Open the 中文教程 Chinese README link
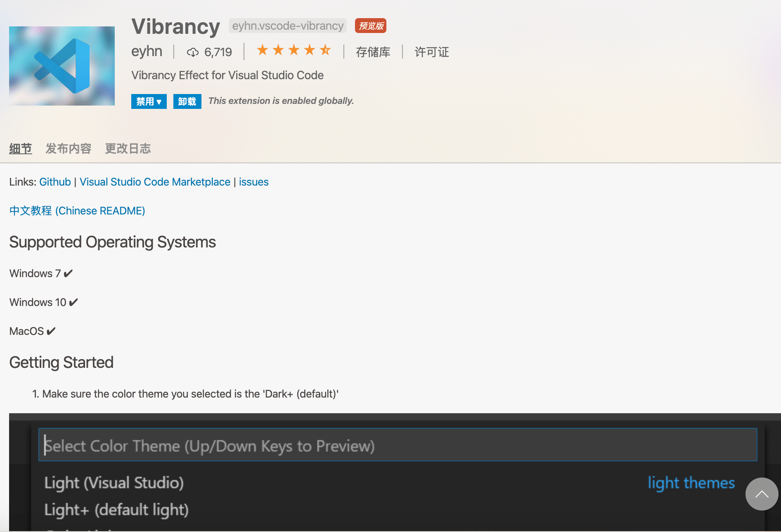The width and height of the screenshot is (781, 532). click(x=77, y=211)
